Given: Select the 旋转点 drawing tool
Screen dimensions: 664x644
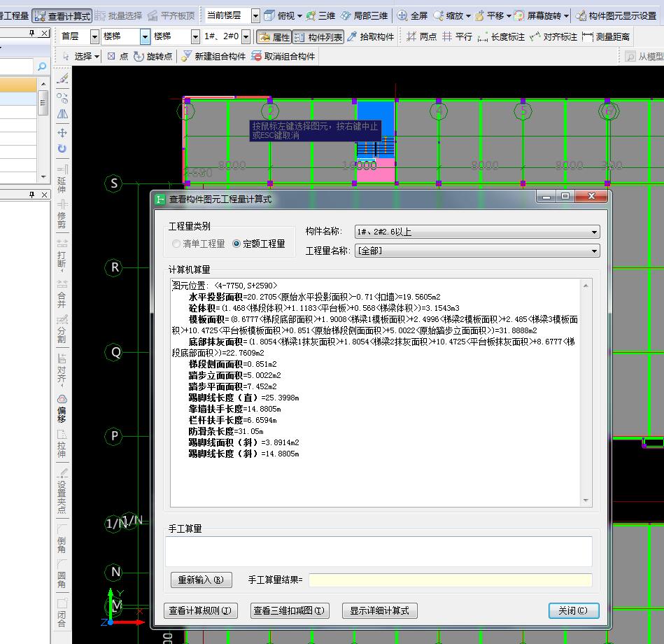Looking at the screenshot, I should click(153, 56).
